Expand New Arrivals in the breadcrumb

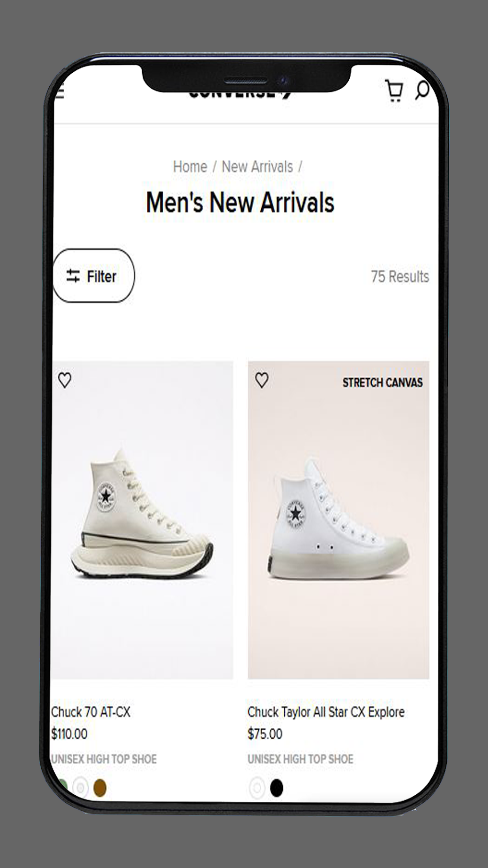pos(257,167)
